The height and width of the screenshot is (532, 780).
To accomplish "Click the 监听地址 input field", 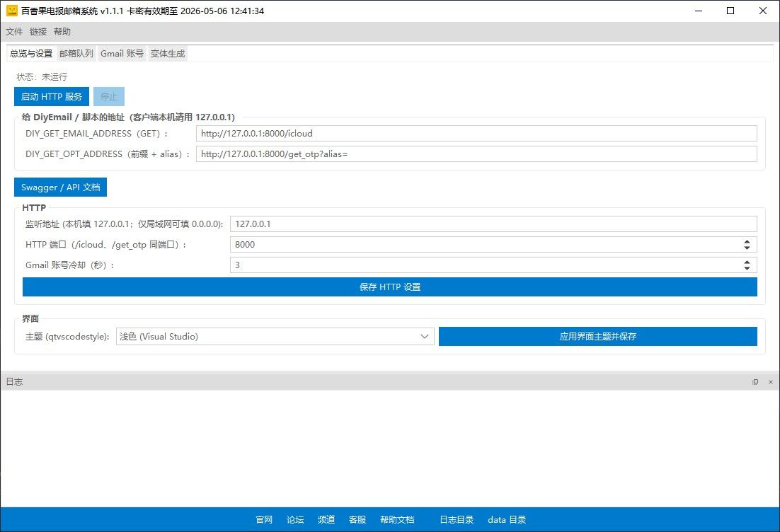I will 493,224.
